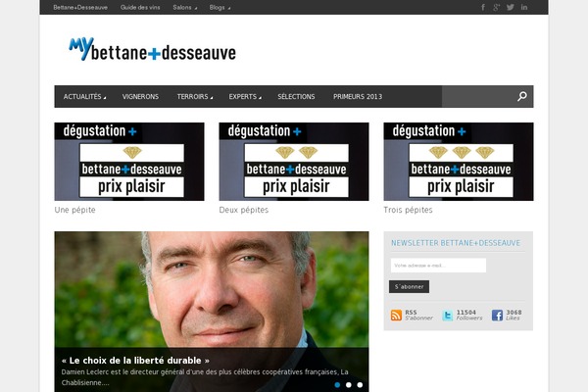Click the Twitter followers icon in sidebar

448,316
